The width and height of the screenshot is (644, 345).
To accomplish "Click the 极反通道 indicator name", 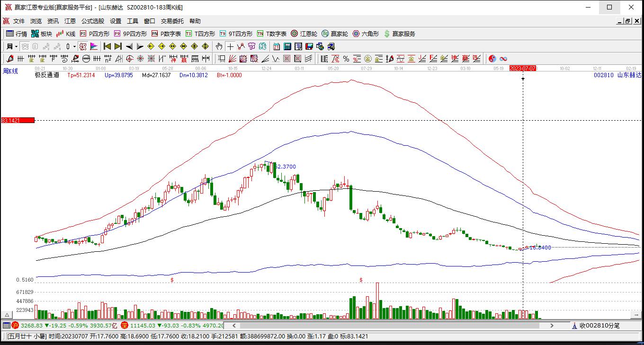I will click(47, 75).
